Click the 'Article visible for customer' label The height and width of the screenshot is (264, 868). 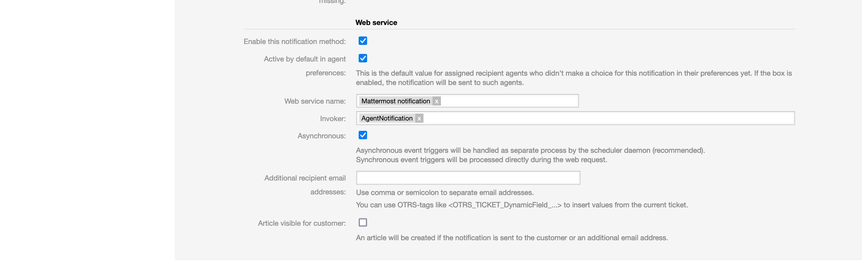(302, 223)
